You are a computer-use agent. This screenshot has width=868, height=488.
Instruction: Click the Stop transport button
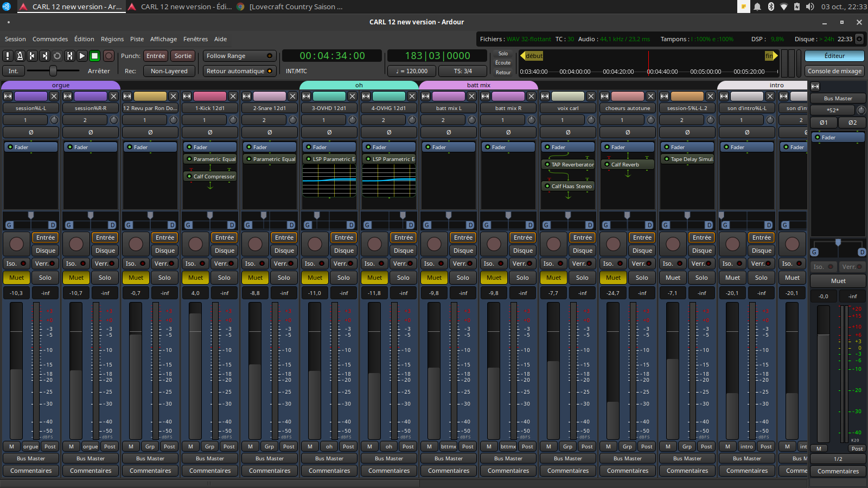[x=94, y=56]
